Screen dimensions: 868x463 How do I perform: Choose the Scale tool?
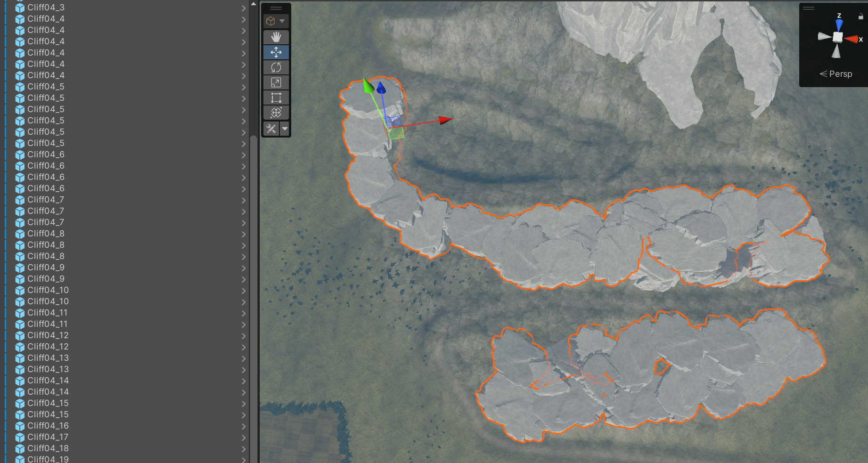pyautogui.click(x=276, y=82)
